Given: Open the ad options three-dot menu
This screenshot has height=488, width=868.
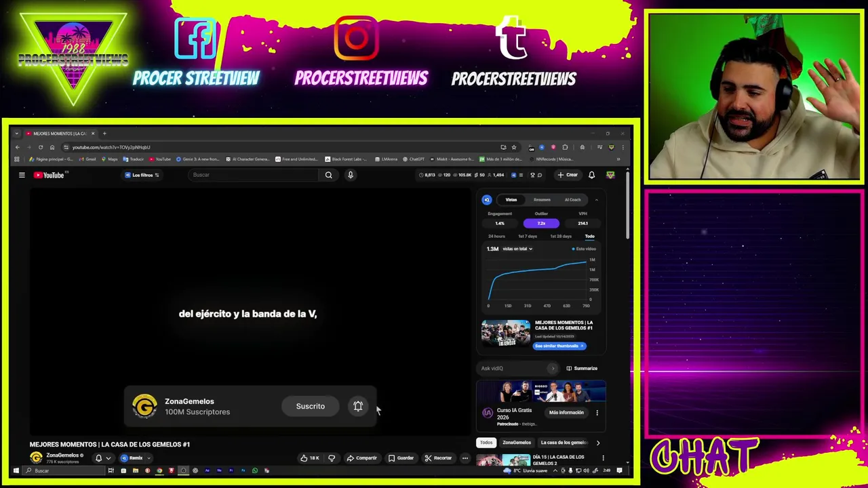Looking at the screenshot, I should (597, 413).
